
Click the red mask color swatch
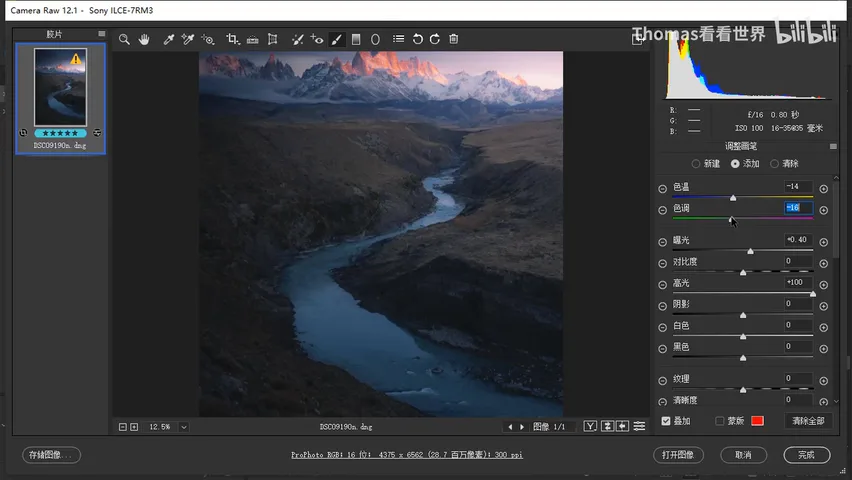[x=757, y=421]
